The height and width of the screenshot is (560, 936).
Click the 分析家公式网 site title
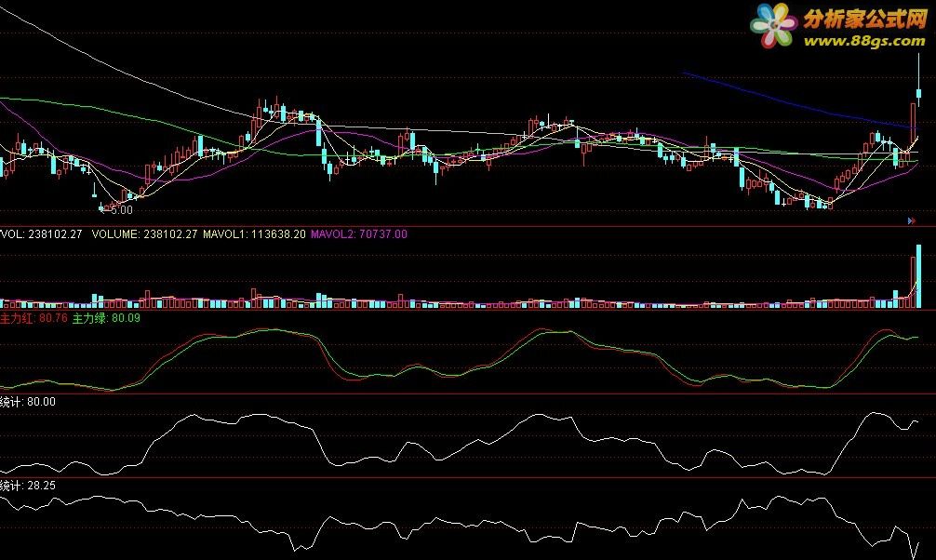click(x=865, y=20)
